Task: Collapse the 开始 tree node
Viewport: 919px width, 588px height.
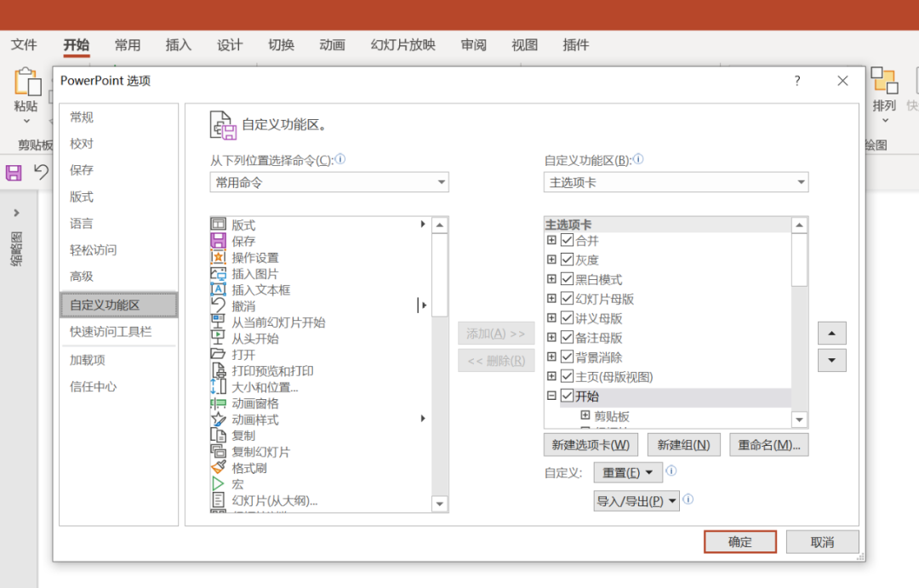Action: click(551, 396)
